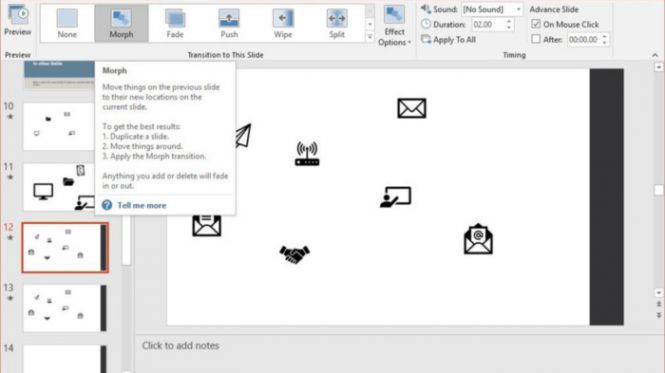Viewport: 665px width, 373px height.
Task: Toggle On Mouse Click checkbox
Action: (x=536, y=24)
